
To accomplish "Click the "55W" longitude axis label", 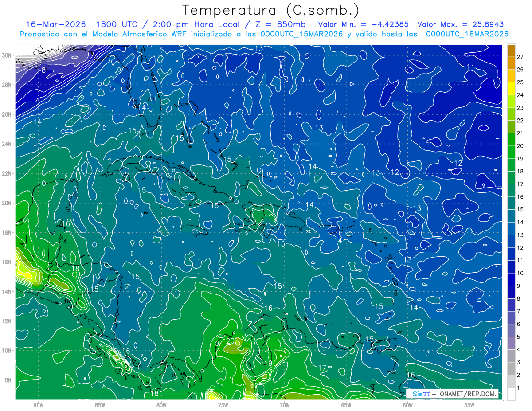I will pos(469,405).
